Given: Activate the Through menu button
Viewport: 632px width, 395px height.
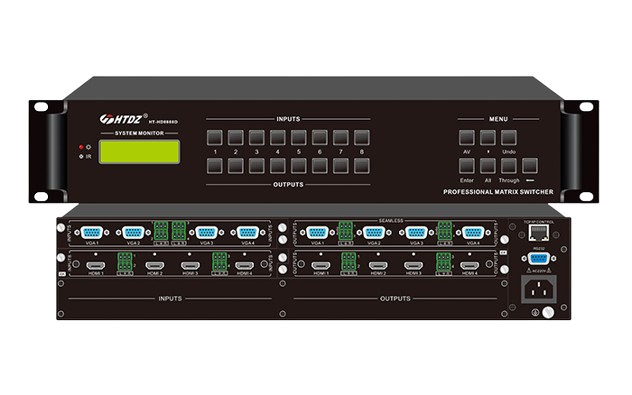Looking at the screenshot, I should point(509,166).
